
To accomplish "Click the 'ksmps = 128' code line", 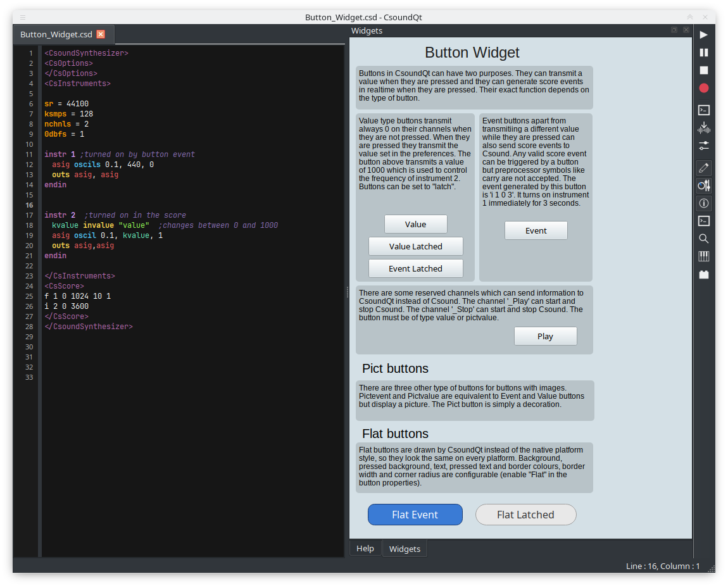I will click(69, 114).
